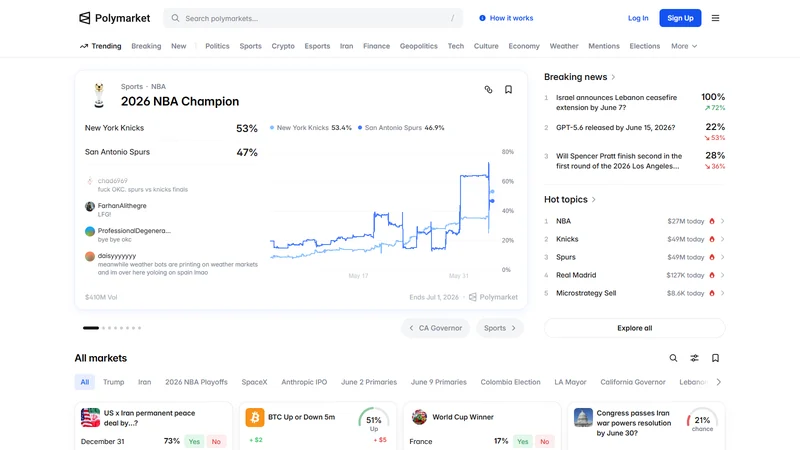The height and width of the screenshot is (450, 800).
Task: Click ProfessionalDegenera user avatar
Action: [x=90, y=231]
